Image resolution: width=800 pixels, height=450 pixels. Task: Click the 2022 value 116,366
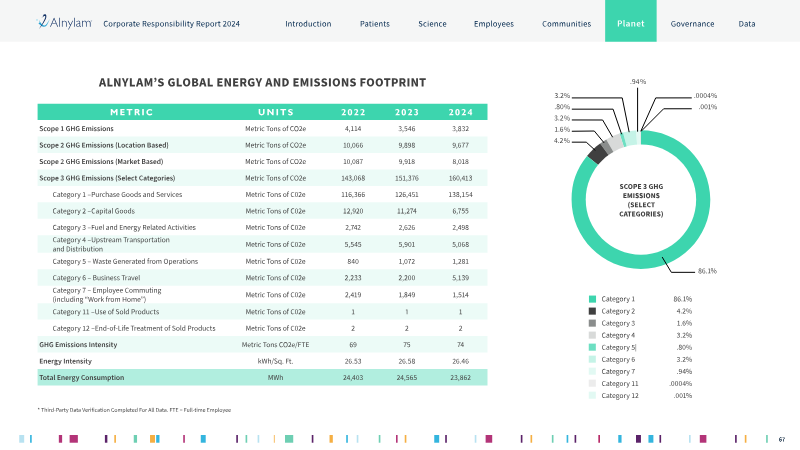coord(353,194)
